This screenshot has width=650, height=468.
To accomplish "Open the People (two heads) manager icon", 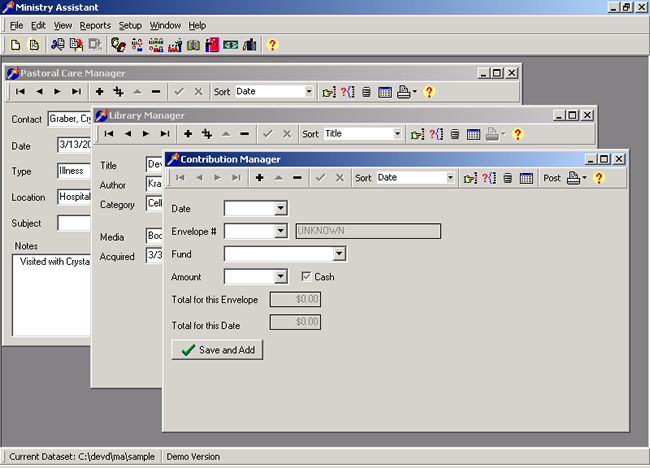I will tap(119, 45).
